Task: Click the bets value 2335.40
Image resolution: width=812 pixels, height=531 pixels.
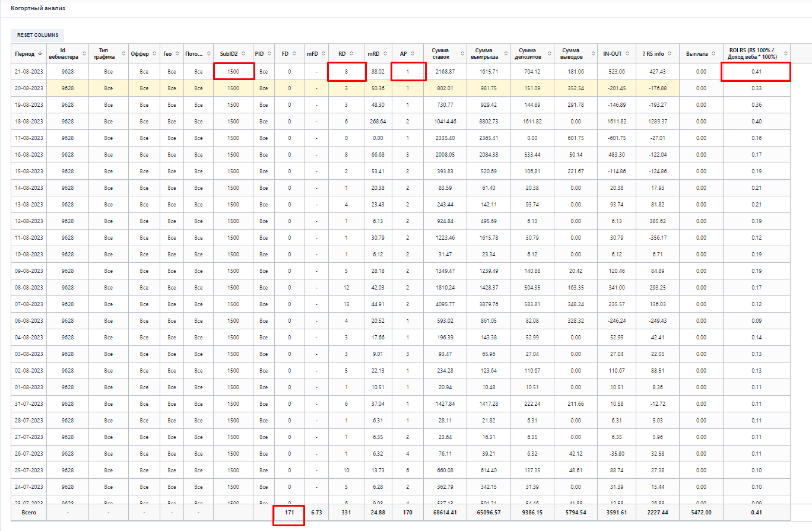Action: (x=445, y=138)
